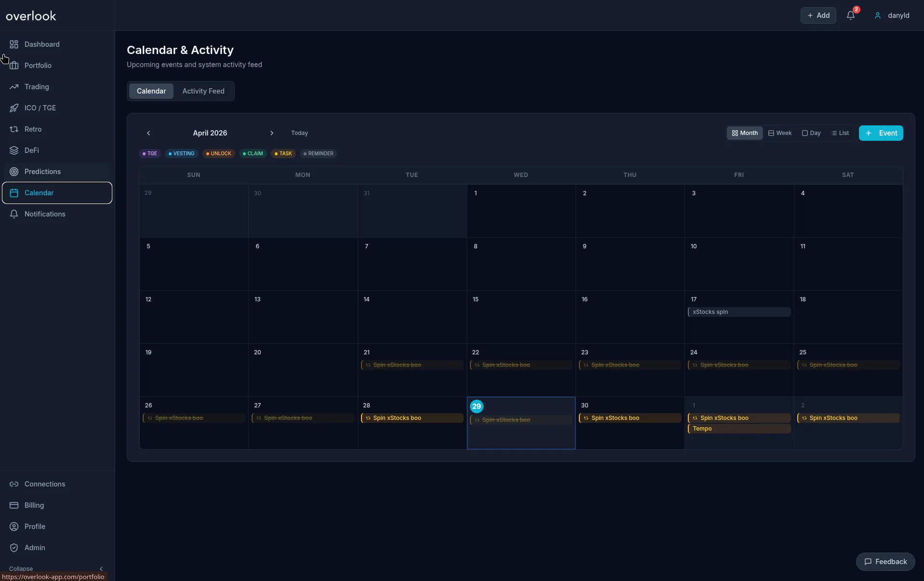
Task: Open crossed-out Spin xStocks boo on April 24
Action: point(739,365)
